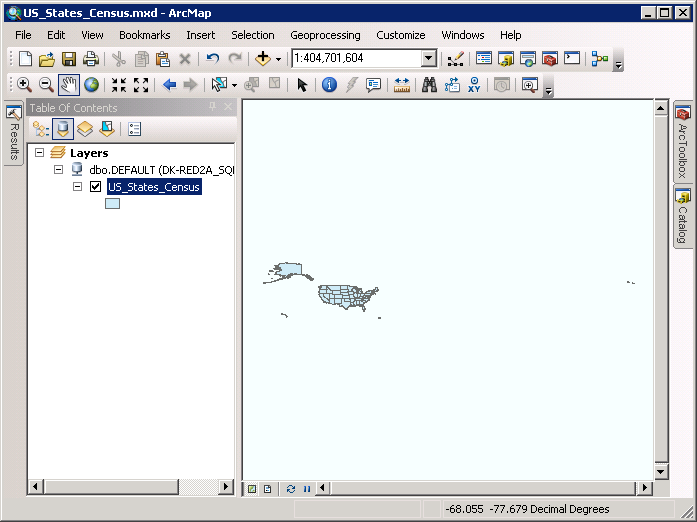Click Fixed Zoom Out arrows
The image size is (697, 522).
point(141,84)
